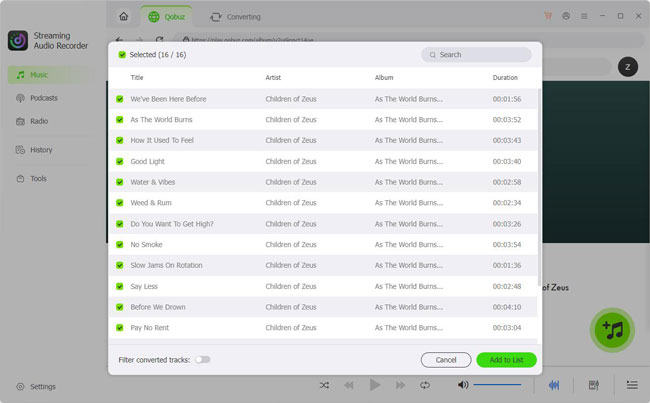Viewport: 650px width, 403px height.
Task: Toggle repeat mode
Action: coord(425,385)
